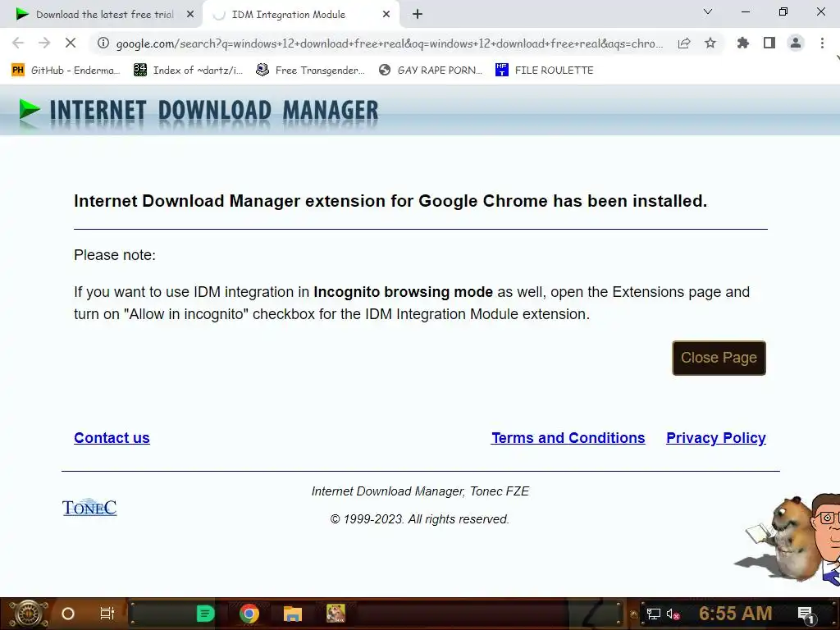The width and height of the screenshot is (840, 630).
Task: Open Task View on taskbar
Action: pos(107,614)
